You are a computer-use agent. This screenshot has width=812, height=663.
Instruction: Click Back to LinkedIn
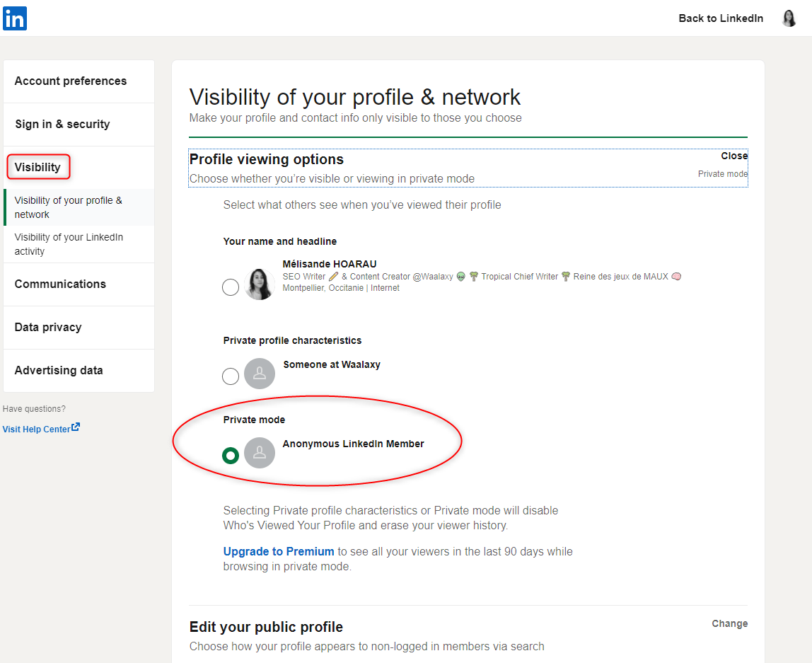pyautogui.click(x=721, y=18)
